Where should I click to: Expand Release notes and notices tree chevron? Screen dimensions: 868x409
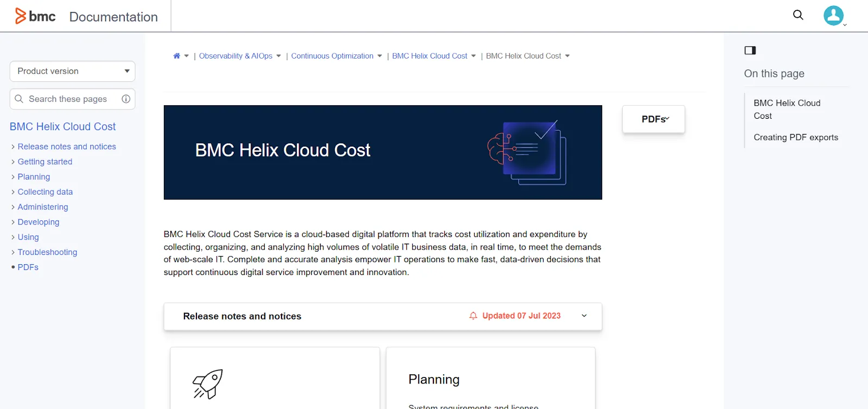[x=13, y=146]
